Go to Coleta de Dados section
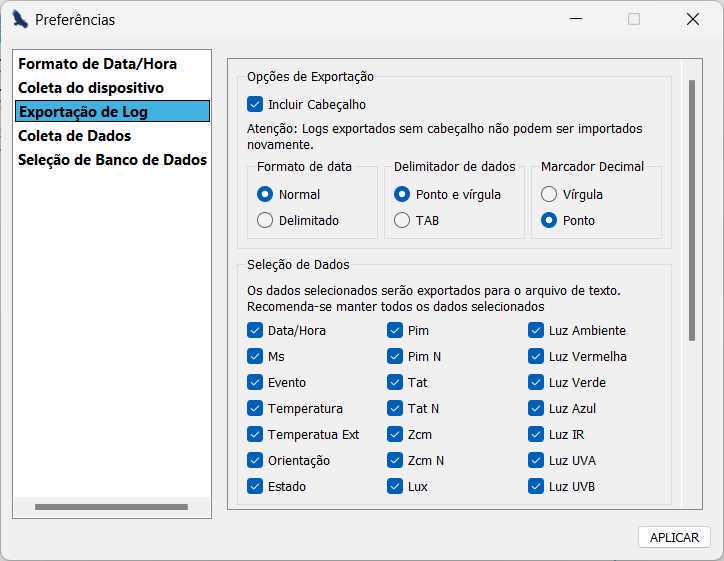 tap(74, 136)
